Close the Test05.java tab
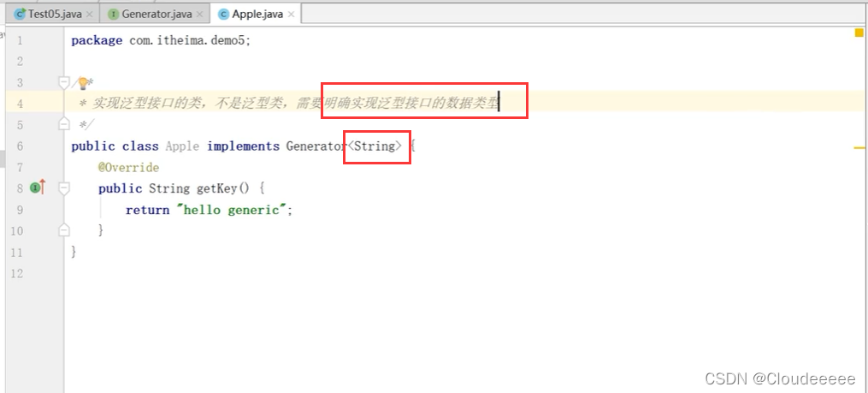This screenshot has width=868, height=393. pyautogui.click(x=90, y=15)
